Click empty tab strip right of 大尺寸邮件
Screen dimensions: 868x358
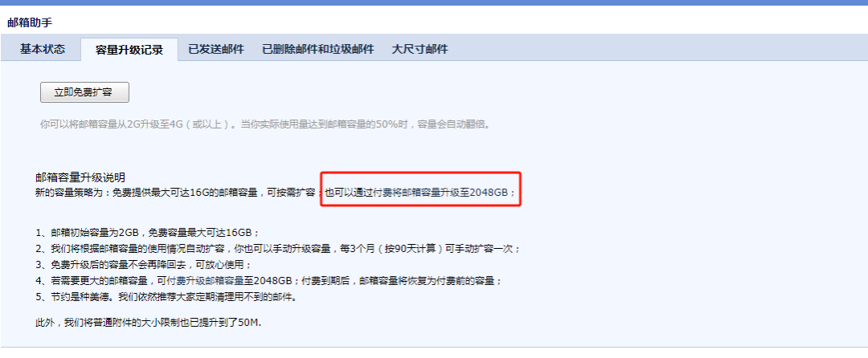pos(659,47)
